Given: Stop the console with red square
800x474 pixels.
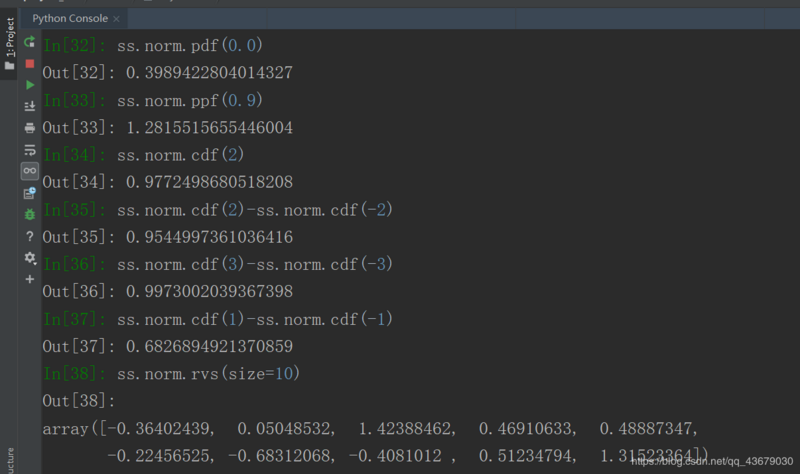Looking at the screenshot, I should [x=30, y=64].
